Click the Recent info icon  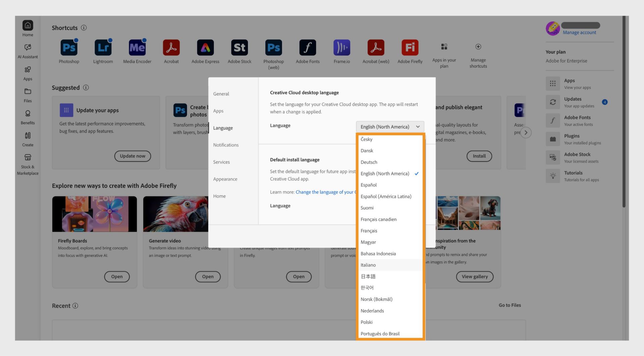pyautogui.click(x=75, y=306)
